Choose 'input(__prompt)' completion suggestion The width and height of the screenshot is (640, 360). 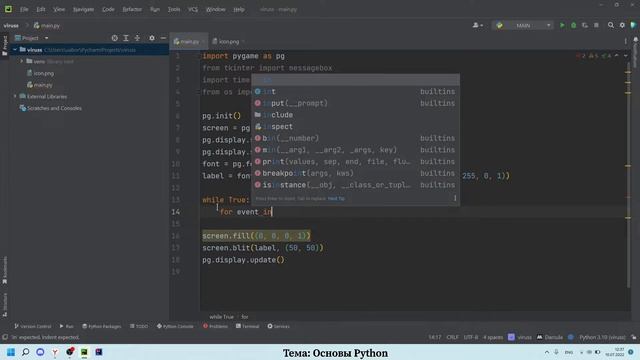point(355,103)
